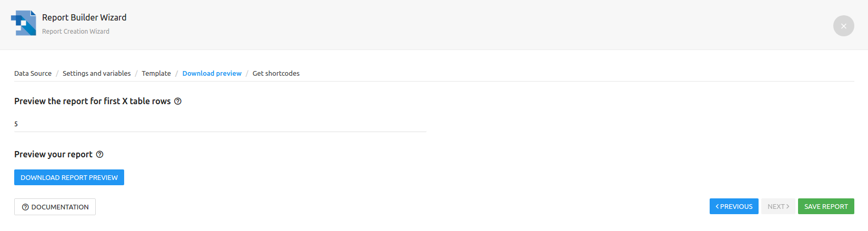This screenshot has width=868, height=231.
Task: Click the question-mark icon in Documentation button
Action: pos(25,207)
